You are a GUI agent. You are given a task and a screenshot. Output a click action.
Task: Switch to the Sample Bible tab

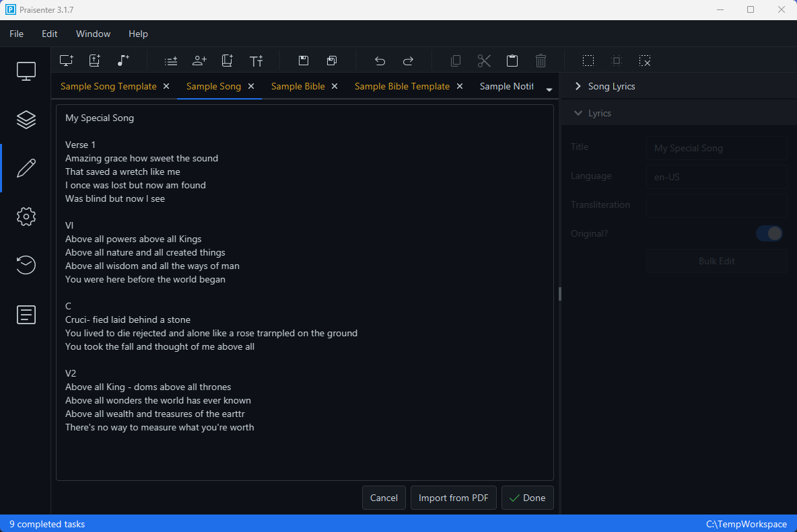point(298,86)
